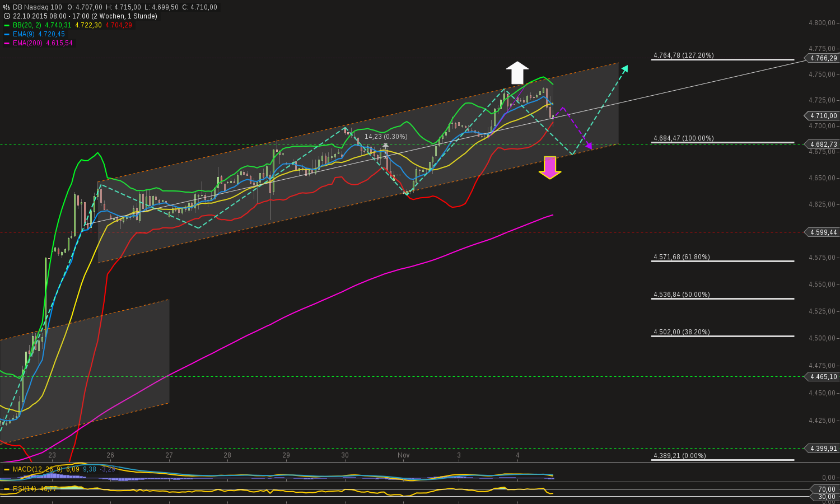Click the RSI(14) indicator label
This screenshot has width=840, height=504.
[x=26, y=489]
